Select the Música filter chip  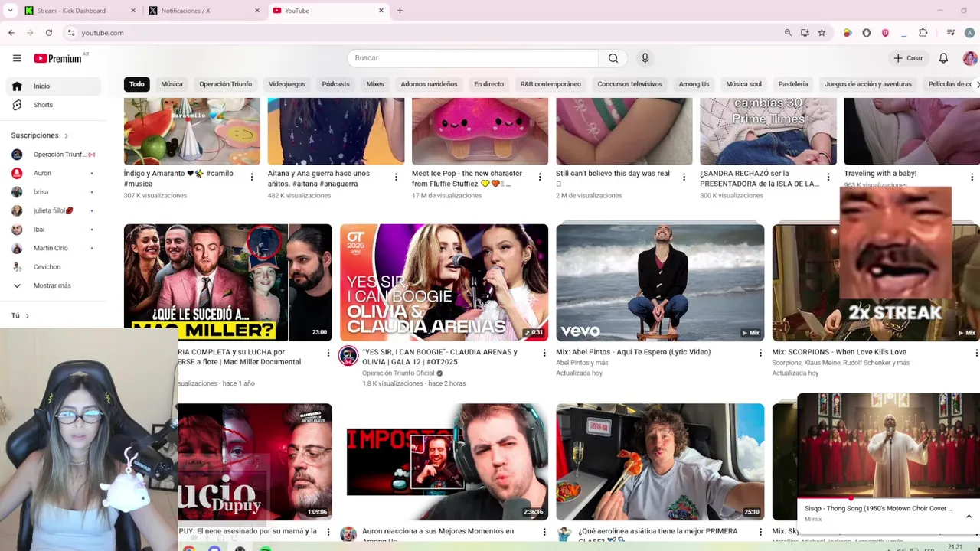point(171,84)
